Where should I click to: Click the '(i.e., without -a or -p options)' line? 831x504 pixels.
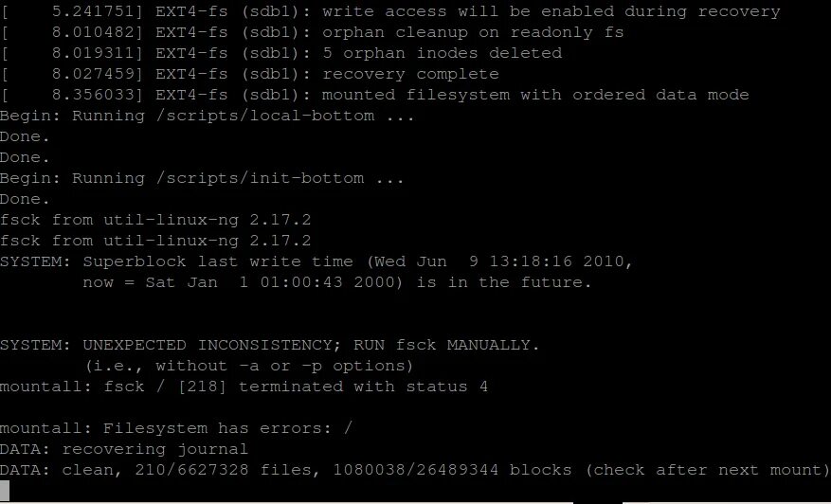(x=248, y=366)
